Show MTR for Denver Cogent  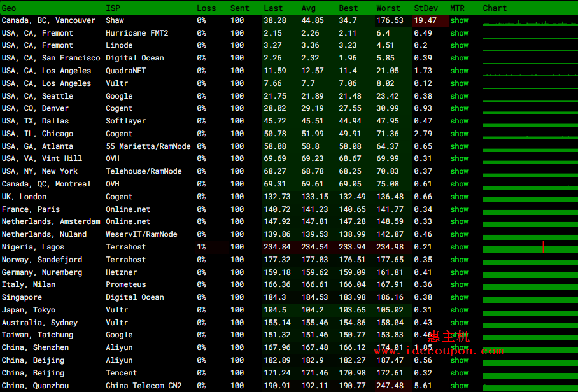[460, 108]
